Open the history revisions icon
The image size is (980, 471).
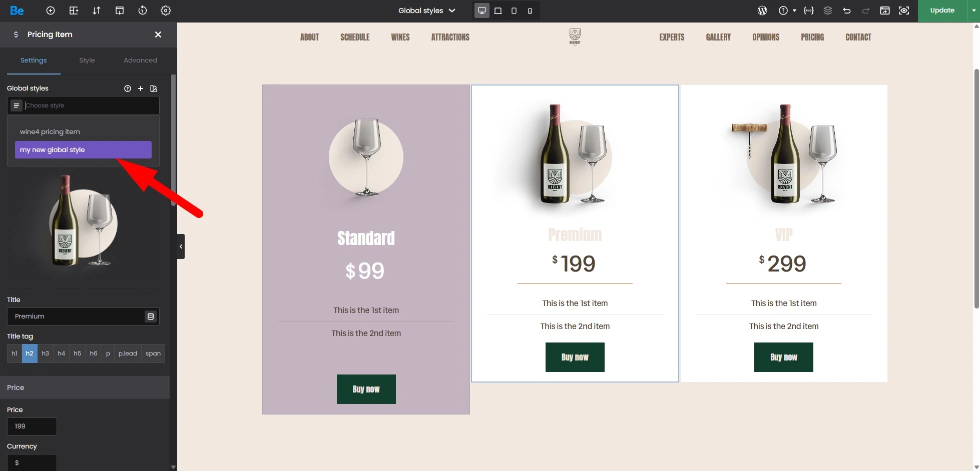[x=143, y=10]
